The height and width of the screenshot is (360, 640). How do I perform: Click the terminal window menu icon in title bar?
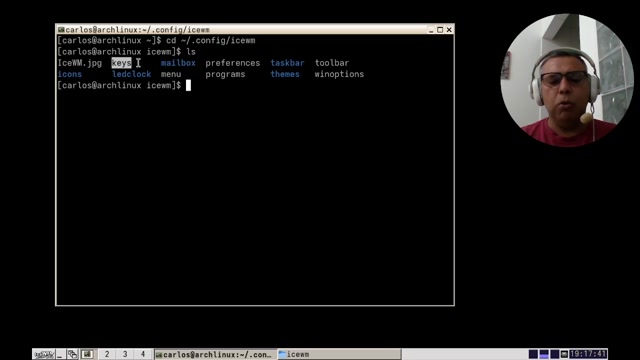coord(61,29)
